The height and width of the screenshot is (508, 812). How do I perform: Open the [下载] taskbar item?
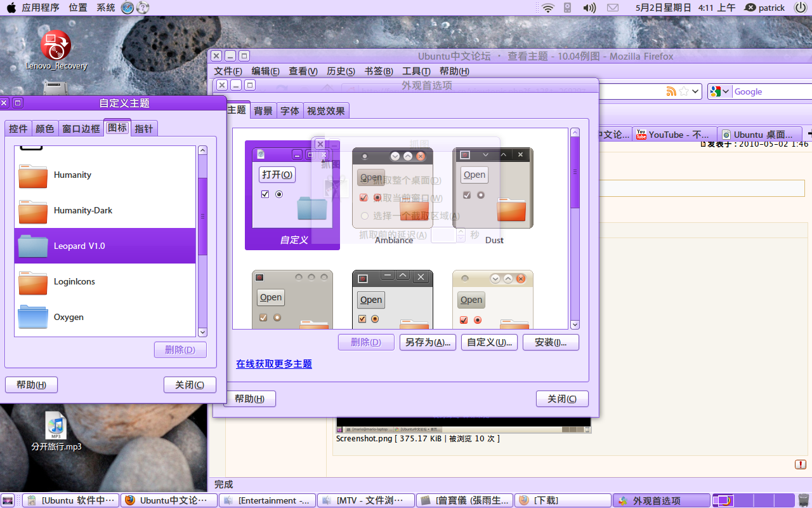(x=563, y=500)
